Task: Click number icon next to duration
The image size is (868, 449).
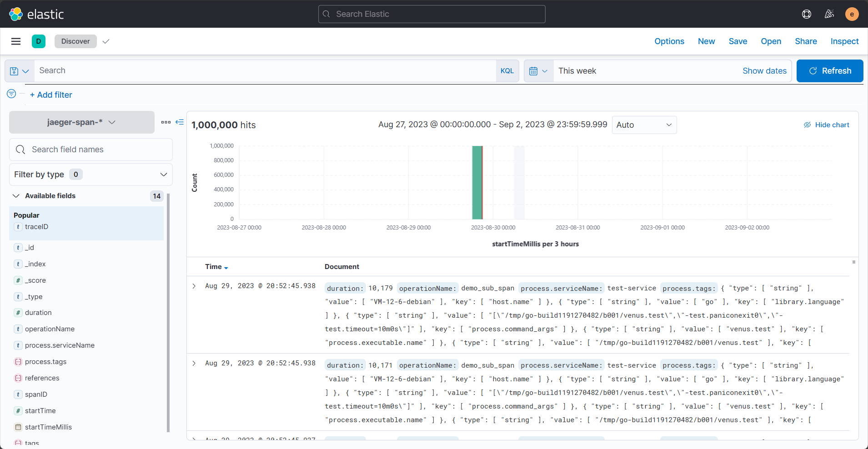Action: click(x=18, y=313)
